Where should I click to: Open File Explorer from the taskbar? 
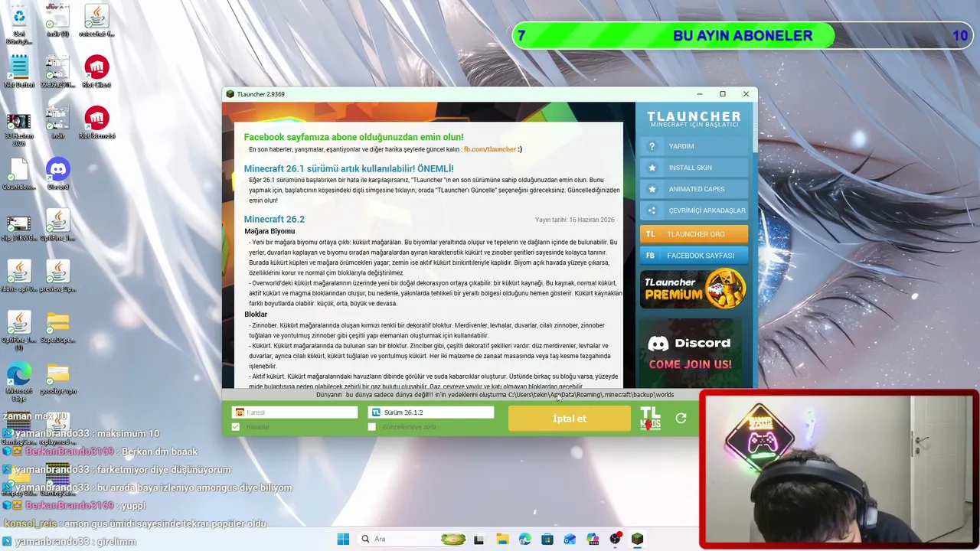502,539
